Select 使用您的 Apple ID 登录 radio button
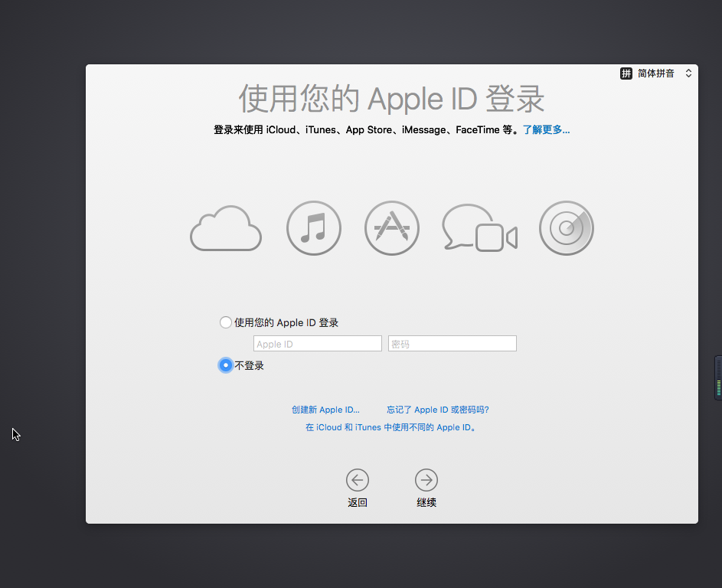 [x=226, y=322]
